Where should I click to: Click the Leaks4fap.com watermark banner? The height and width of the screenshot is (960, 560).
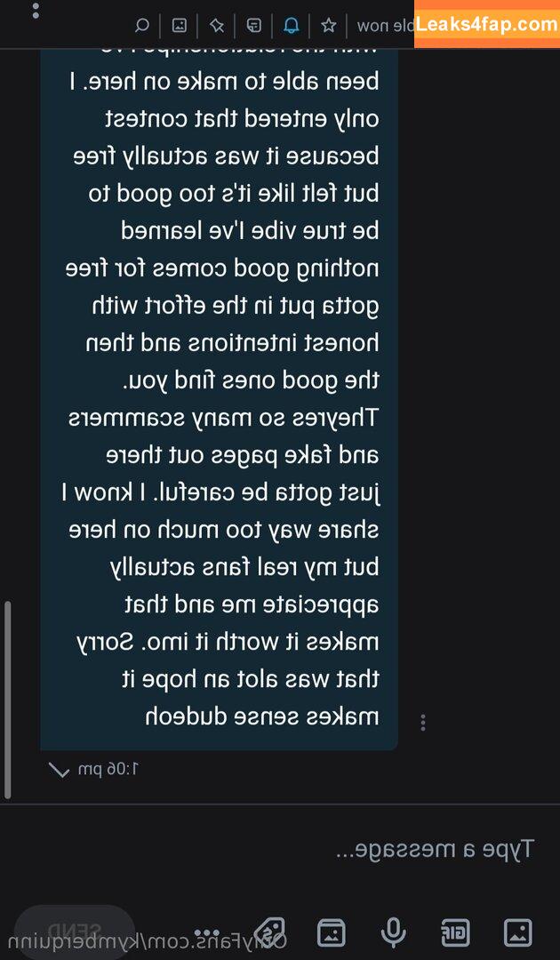(487, 24)
